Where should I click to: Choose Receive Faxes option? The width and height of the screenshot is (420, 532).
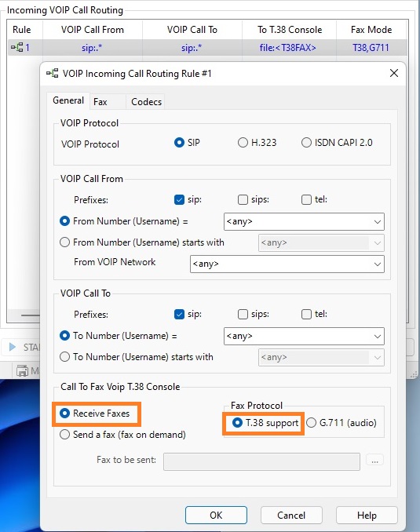pyautogui.click(x=64, y=414)
